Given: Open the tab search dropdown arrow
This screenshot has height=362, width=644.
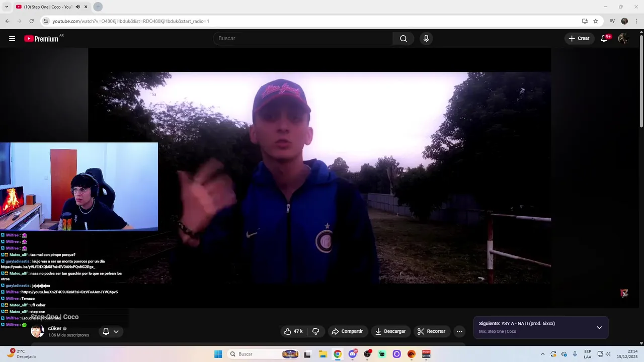Looking at the screenshot, I should click(7, 7).
